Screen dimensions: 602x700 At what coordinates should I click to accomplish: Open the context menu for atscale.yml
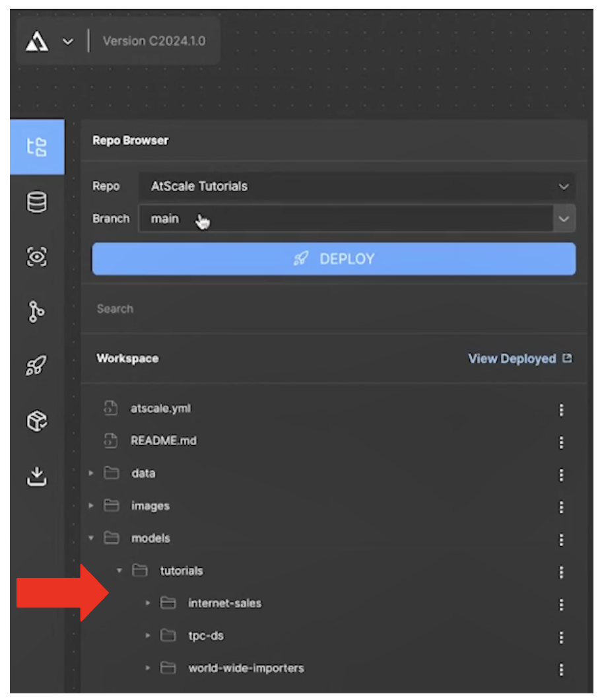pos(560,408)
